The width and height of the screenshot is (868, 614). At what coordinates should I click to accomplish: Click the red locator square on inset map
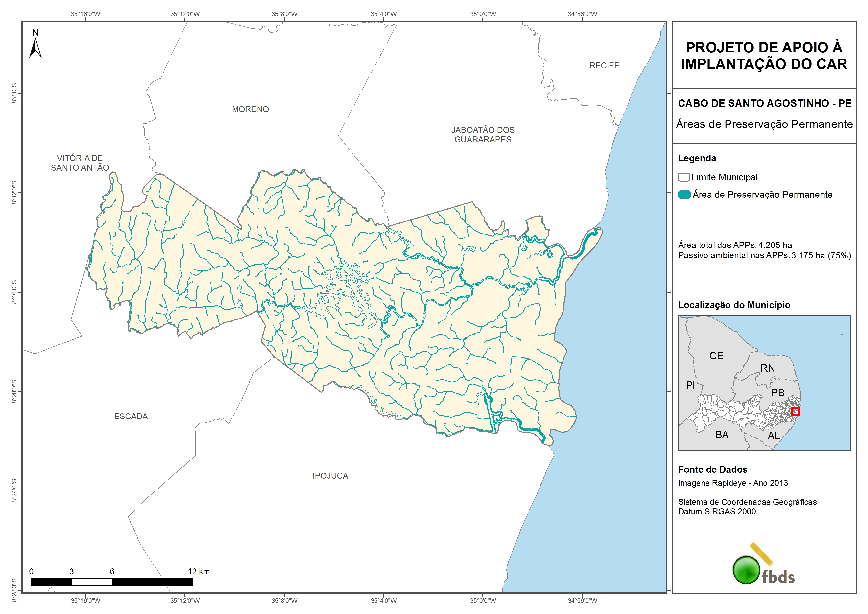point(796,411)
